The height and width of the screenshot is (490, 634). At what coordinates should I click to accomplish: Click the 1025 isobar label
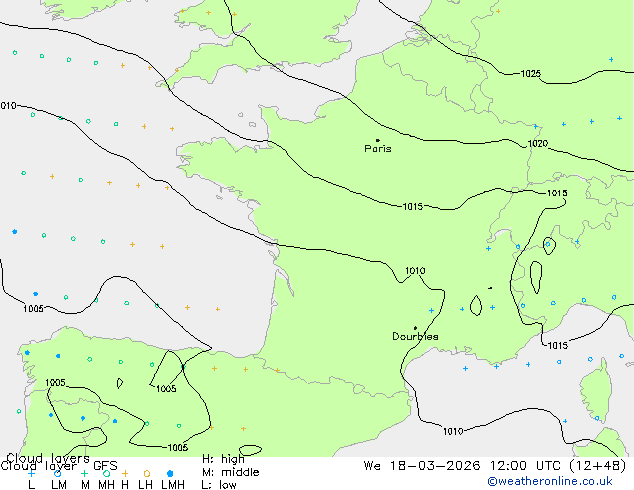(530, 74)
